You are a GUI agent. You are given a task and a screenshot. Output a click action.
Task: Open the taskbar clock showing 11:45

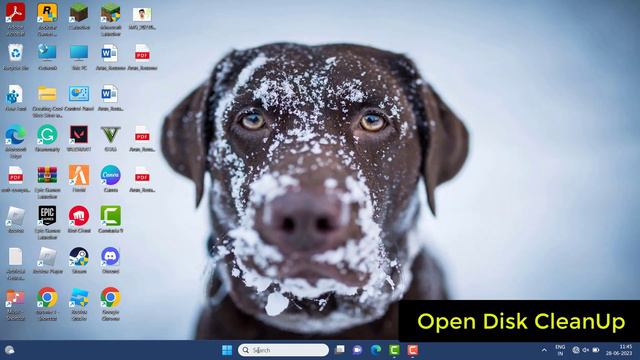(x=619, y=350)
